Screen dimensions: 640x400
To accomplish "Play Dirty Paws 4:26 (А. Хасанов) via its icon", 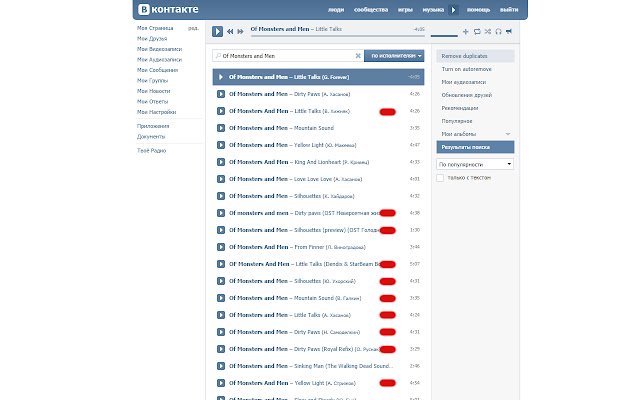I will pos(221,94).
